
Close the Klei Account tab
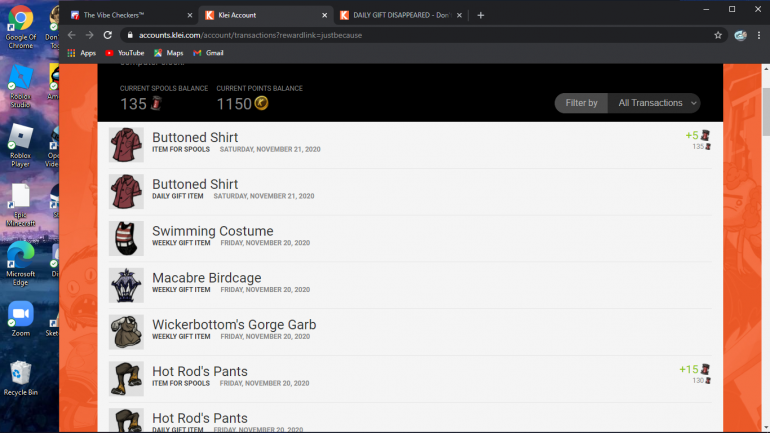tap(325, 15)
